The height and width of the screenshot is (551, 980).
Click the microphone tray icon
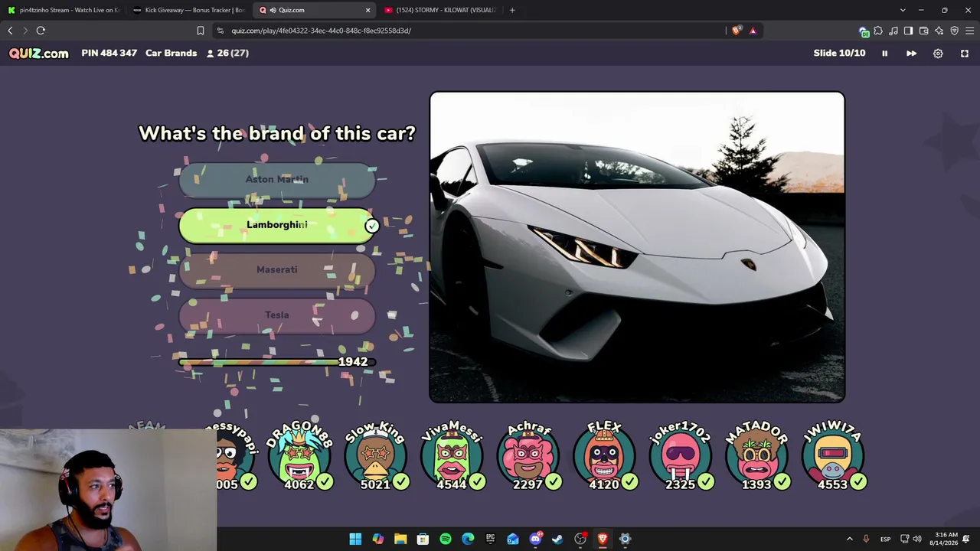[866, 539]
